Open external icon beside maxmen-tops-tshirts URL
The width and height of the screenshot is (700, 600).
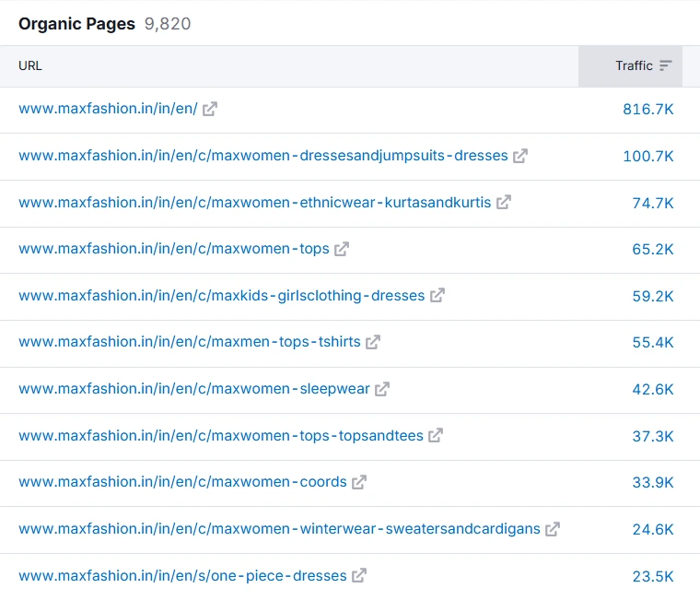(373, 342)
